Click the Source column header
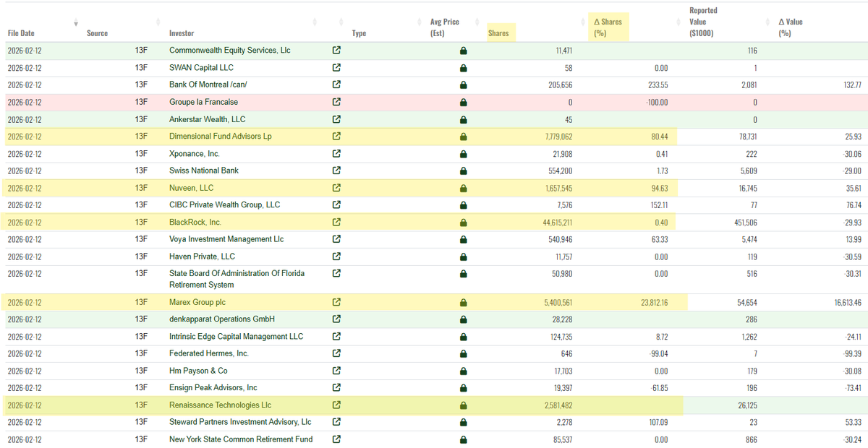This screenshot has height=448, width=868. click(97, 33)
